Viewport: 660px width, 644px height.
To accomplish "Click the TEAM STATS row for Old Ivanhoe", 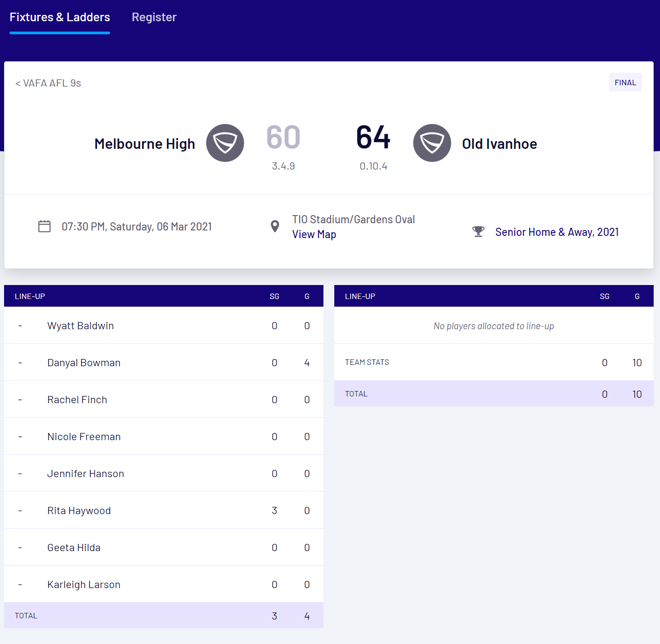I will click(367, 362).
